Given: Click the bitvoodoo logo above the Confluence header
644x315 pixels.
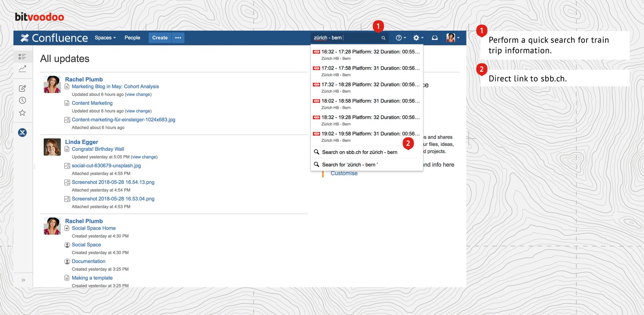Looking at the screenshot, I should pyautogui.click(x=40, y=17).
